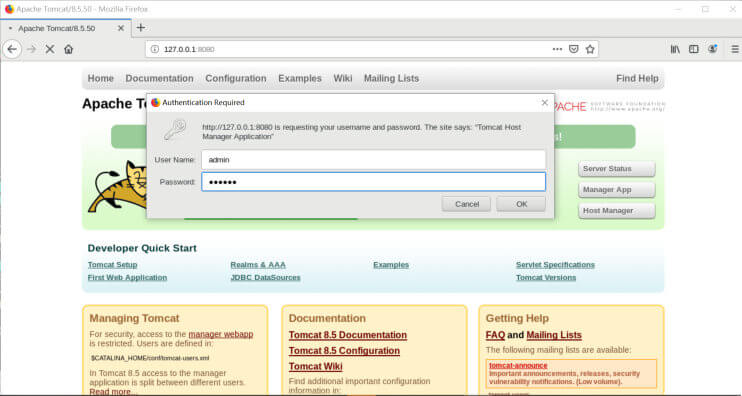This screenshot has height=396, width=742.
Task: Confirm login with OK button
Action: [x=521, y=204]
